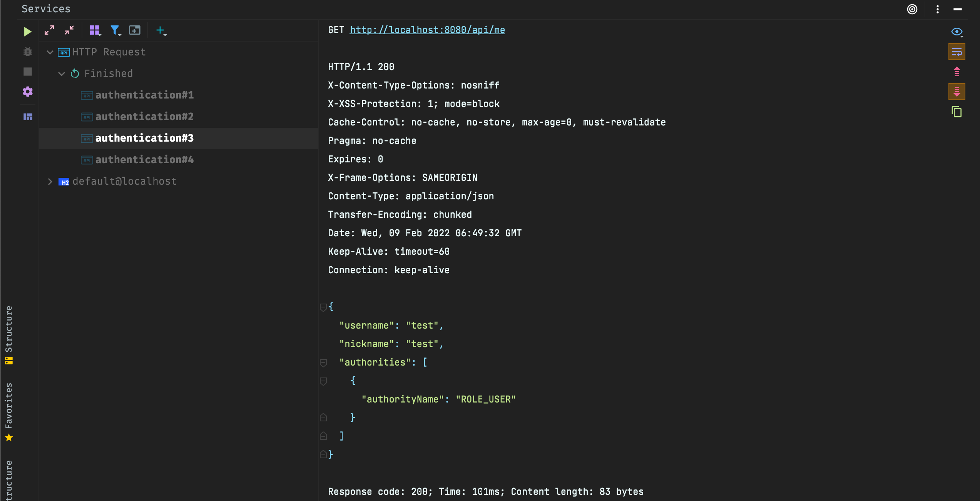Expand the default@localhost node

tap(50, 181)
